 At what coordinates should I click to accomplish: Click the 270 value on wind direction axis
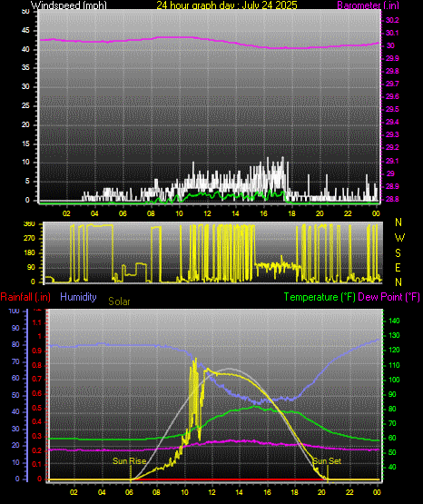(x=30, y=239)
